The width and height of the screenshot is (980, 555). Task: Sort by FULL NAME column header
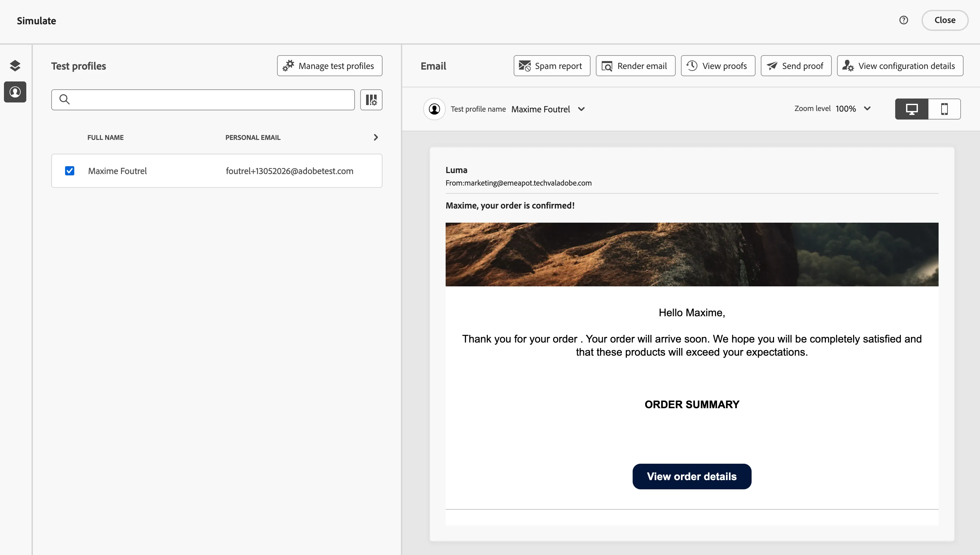tap(105, 138)
